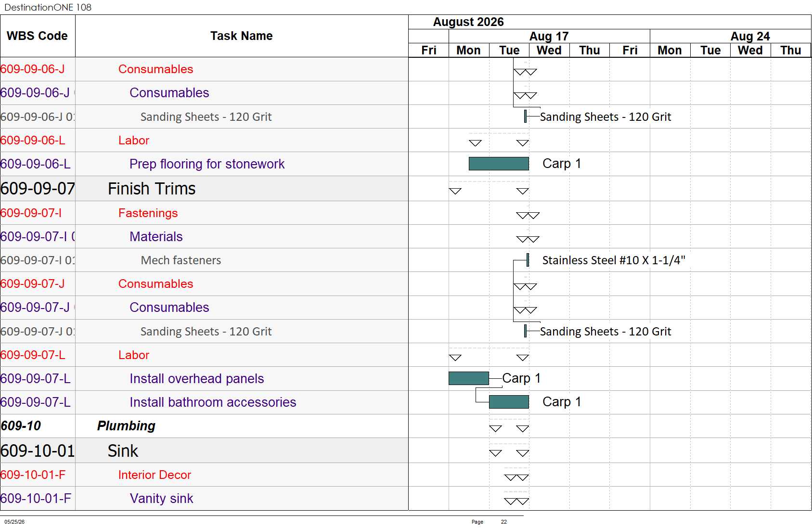Image resolution: width=812 pixels, height=528 pixels.
Task: Select the Interior Decor task name
Action: click(155, 475)
